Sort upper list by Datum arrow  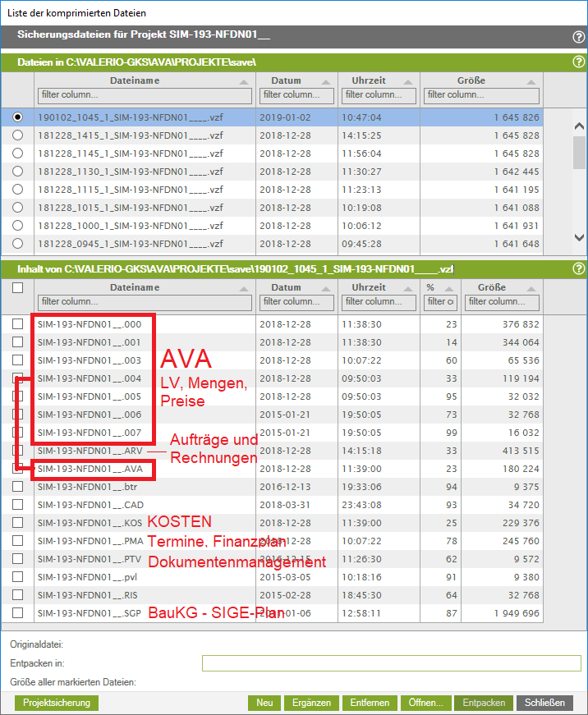point(326,82)
